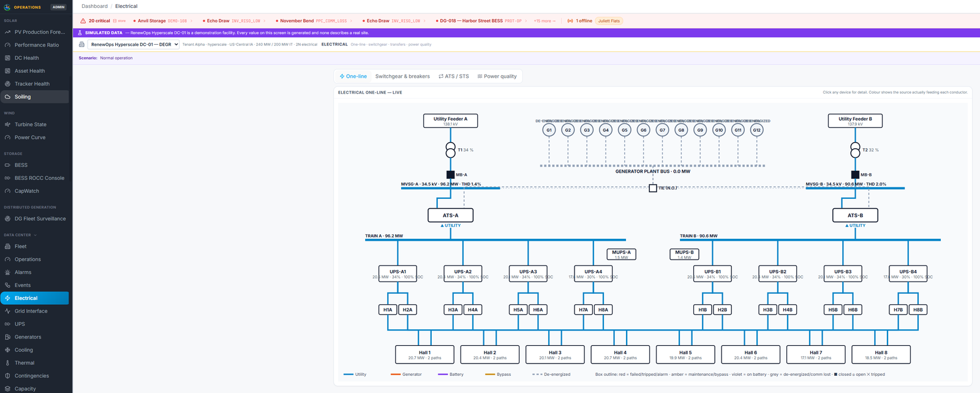The width and height of the screenshot is (980, 393).
Task: Open the BESS ROCC Console
Action: [35, 178]
